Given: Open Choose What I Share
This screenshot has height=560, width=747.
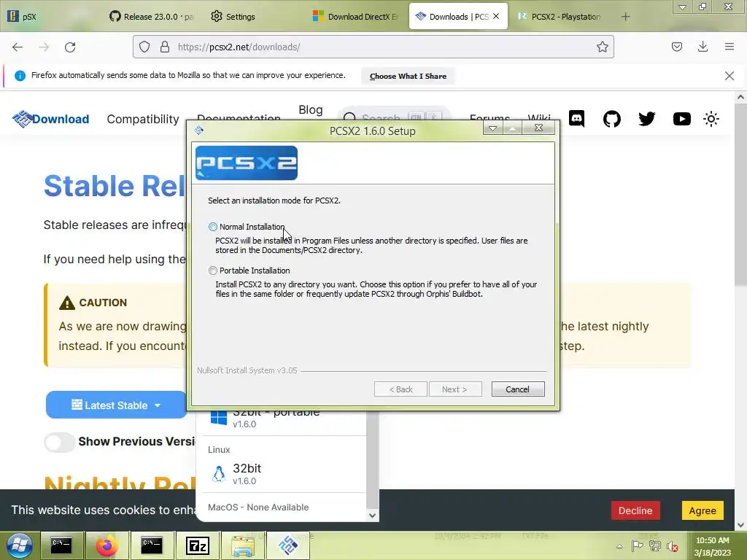Looking at the screenshot, I should pos(408,76).
